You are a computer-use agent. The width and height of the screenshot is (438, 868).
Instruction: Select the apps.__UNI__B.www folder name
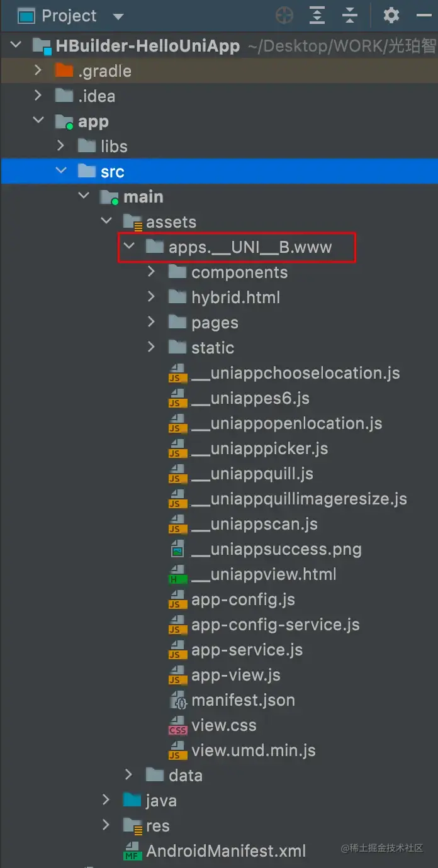tap(250, 247)
